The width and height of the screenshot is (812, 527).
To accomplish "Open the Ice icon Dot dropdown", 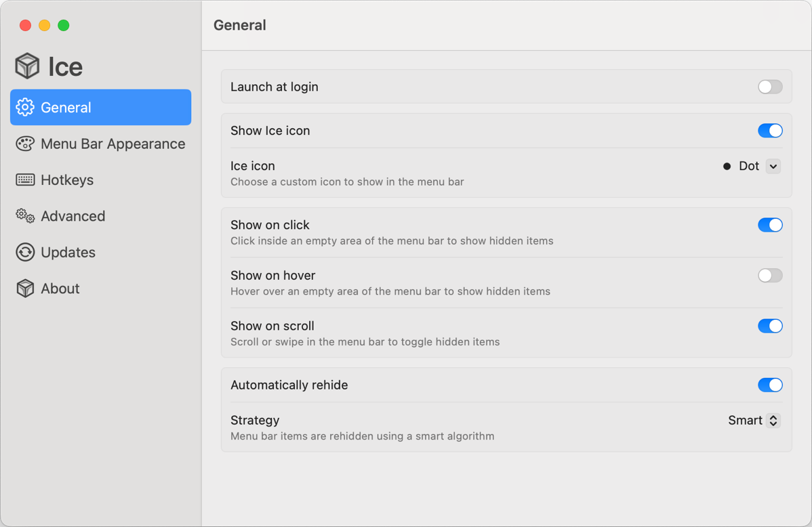I will (773, 166).
